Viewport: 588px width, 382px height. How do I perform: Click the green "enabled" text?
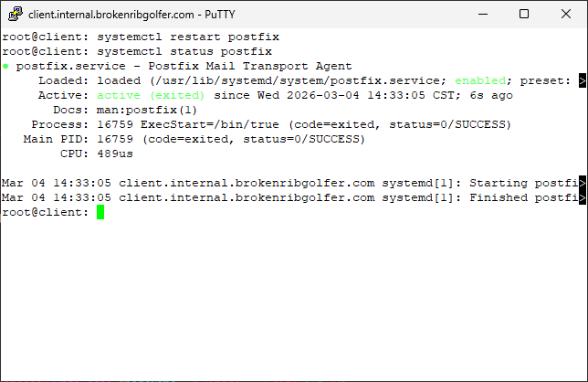[x=481, y=80]
